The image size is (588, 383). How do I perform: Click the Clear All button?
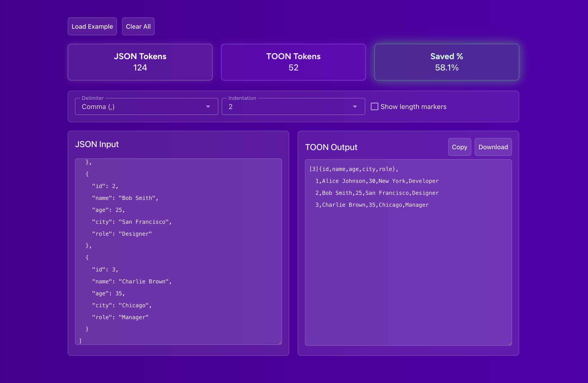138,26
